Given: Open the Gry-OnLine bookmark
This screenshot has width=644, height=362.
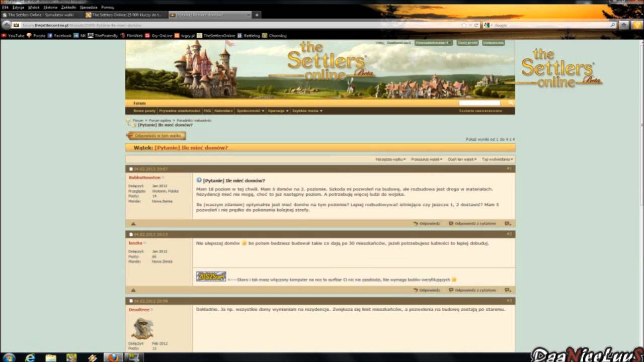Looking at the screenshot, I should pyautogui.click(x=159, y=36).
